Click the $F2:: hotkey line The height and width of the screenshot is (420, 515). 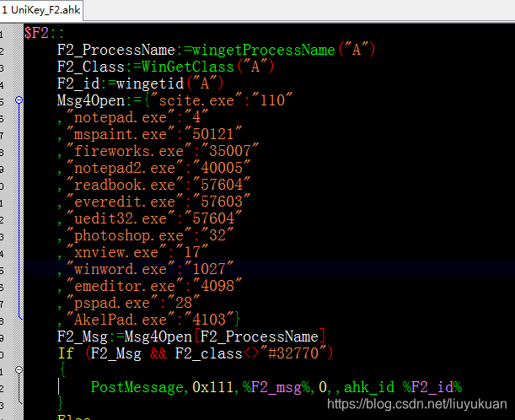45,33
